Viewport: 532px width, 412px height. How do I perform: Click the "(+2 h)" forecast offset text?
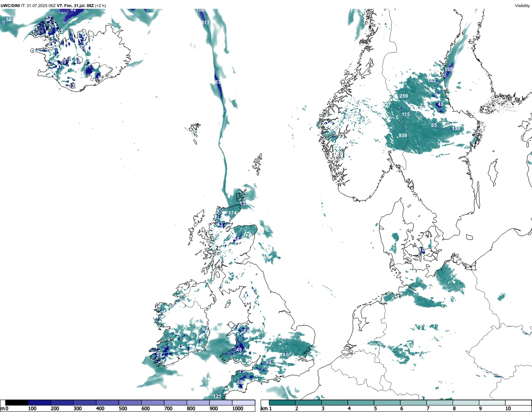click(x=101, y=5)
